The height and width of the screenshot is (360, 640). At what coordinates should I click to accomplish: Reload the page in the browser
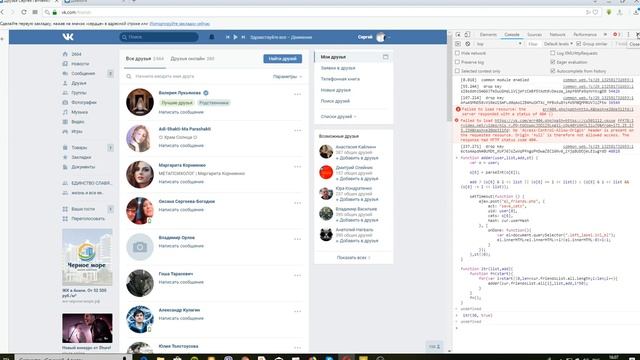(24, 12)
